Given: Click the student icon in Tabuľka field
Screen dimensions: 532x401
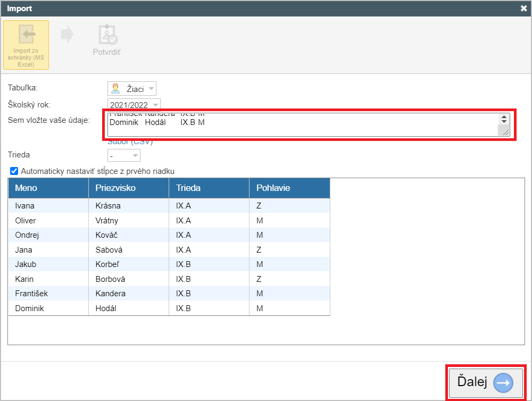Looking at the screenshot, I should pos(115,89).
